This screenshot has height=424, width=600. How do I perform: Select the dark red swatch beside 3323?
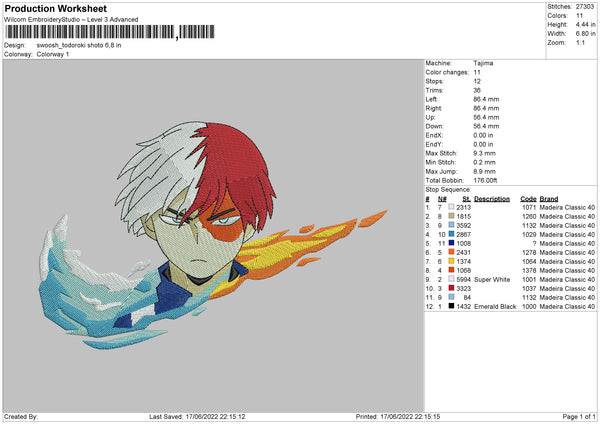click(x=451, y=288)
